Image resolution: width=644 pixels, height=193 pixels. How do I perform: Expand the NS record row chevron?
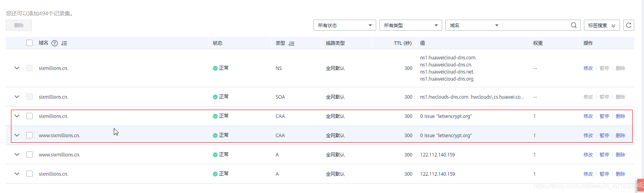(17, 68)
